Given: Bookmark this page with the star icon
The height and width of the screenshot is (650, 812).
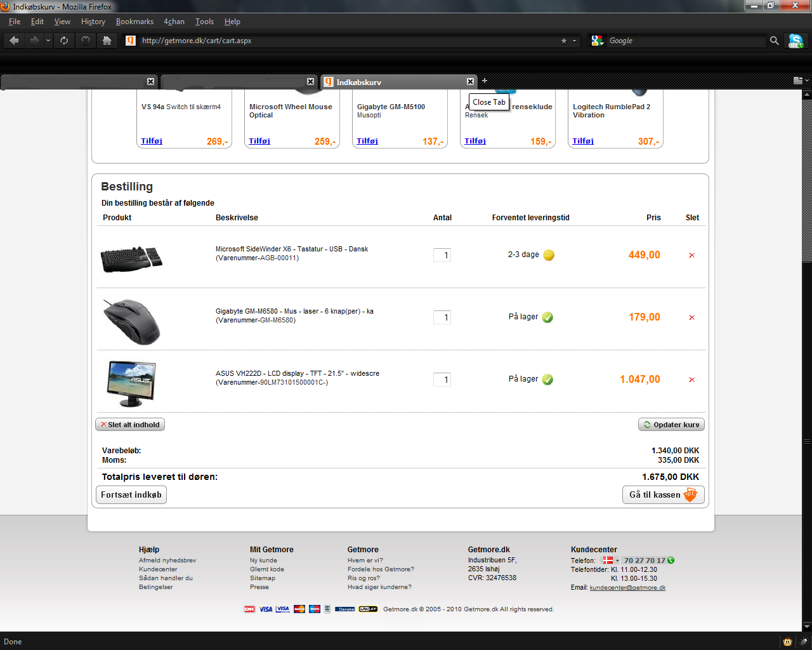Looking at the screenshot, I should (x=564, y=41).
